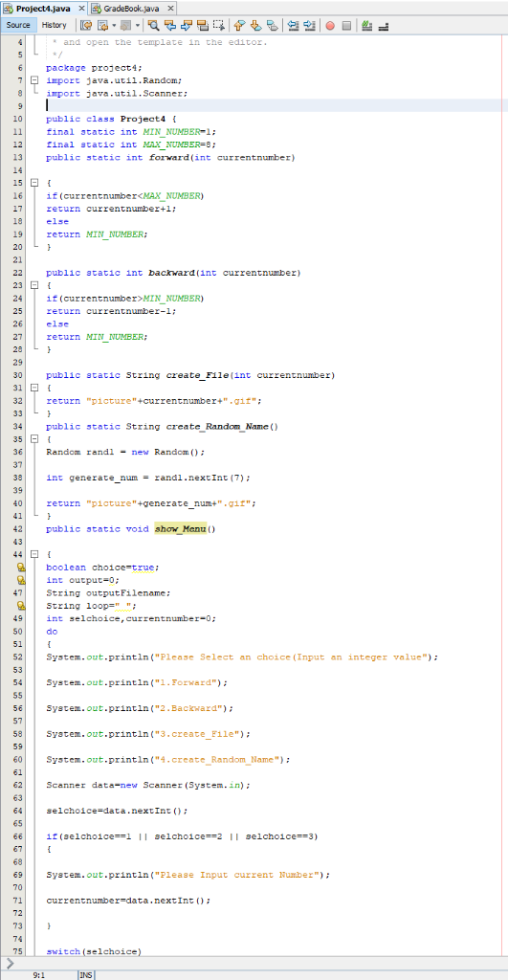Collapse the show_Menu method fold
Screen dimensions: 508x980
[x=34, y=554]
